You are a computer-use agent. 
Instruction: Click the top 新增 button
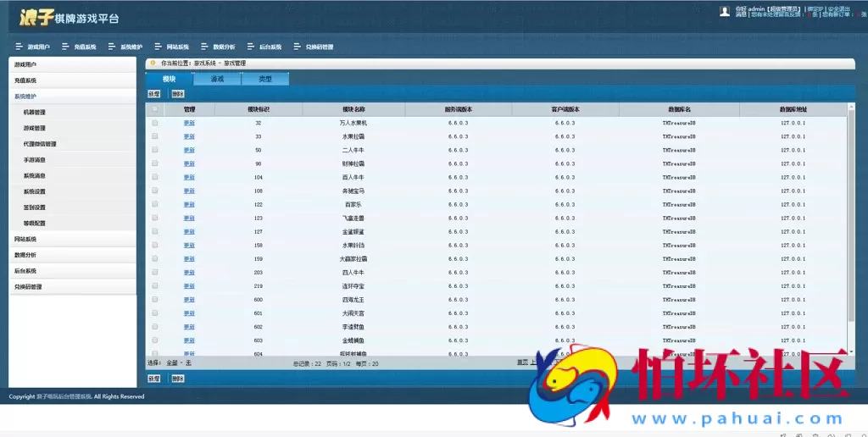pyautogui.click(x=154, y=94)
